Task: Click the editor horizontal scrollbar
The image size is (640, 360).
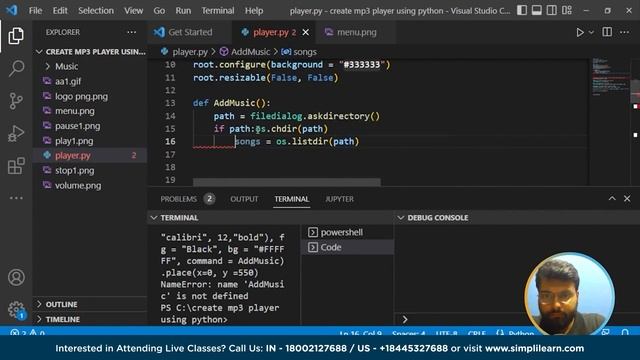Action: point(287,182)
